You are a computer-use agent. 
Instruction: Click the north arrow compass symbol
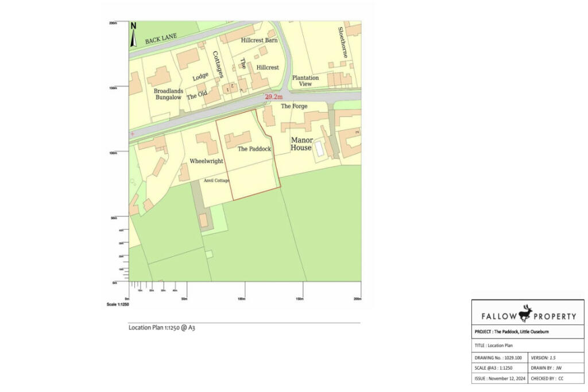133,34
